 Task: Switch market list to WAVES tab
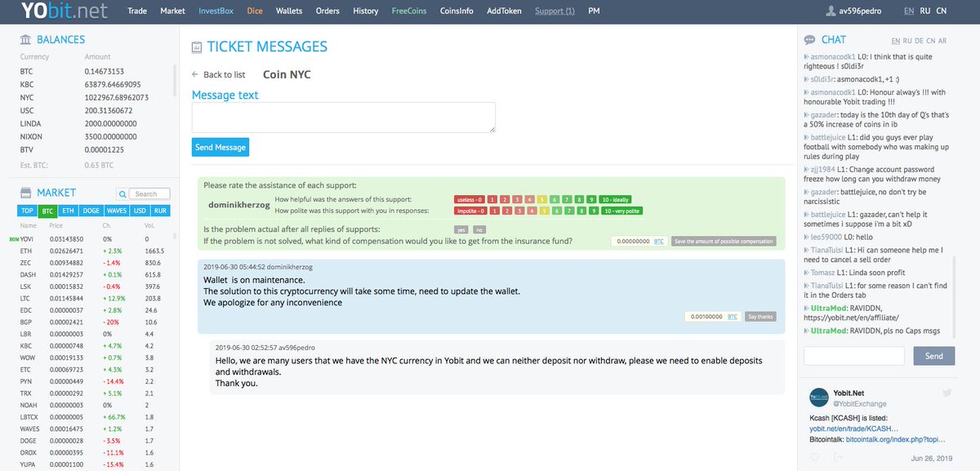tap(118, 211)
